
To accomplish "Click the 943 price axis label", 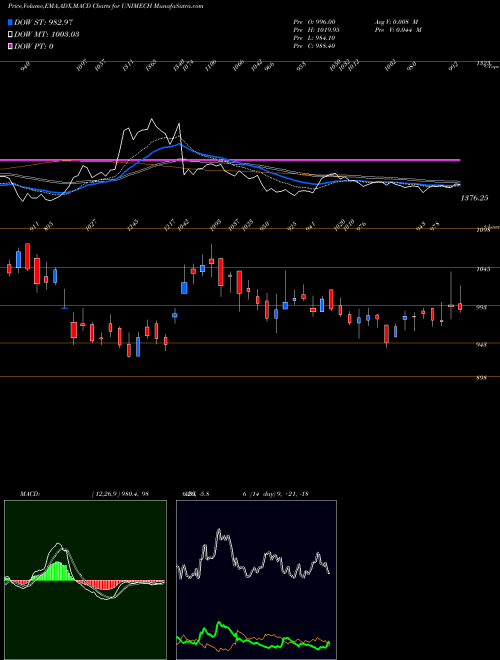I will coord(481,345).
